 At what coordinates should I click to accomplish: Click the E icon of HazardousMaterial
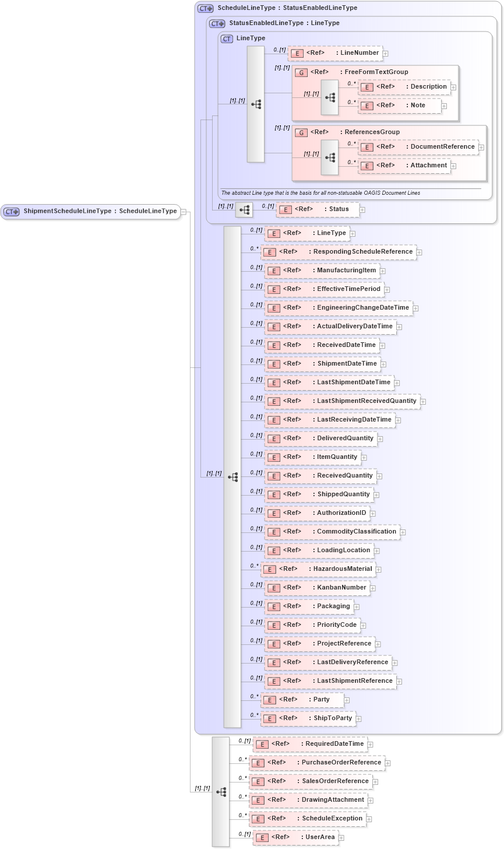point(269,569)
